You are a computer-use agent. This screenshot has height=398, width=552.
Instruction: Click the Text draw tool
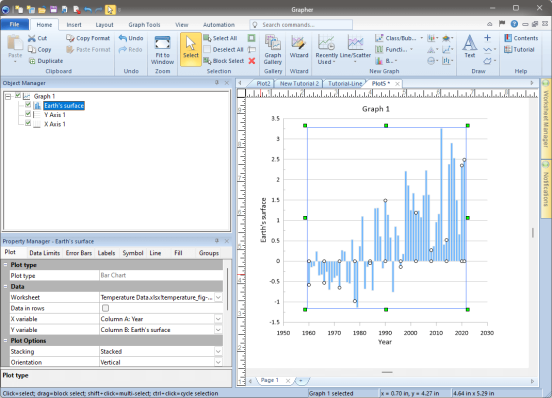[x=470, y=46]
